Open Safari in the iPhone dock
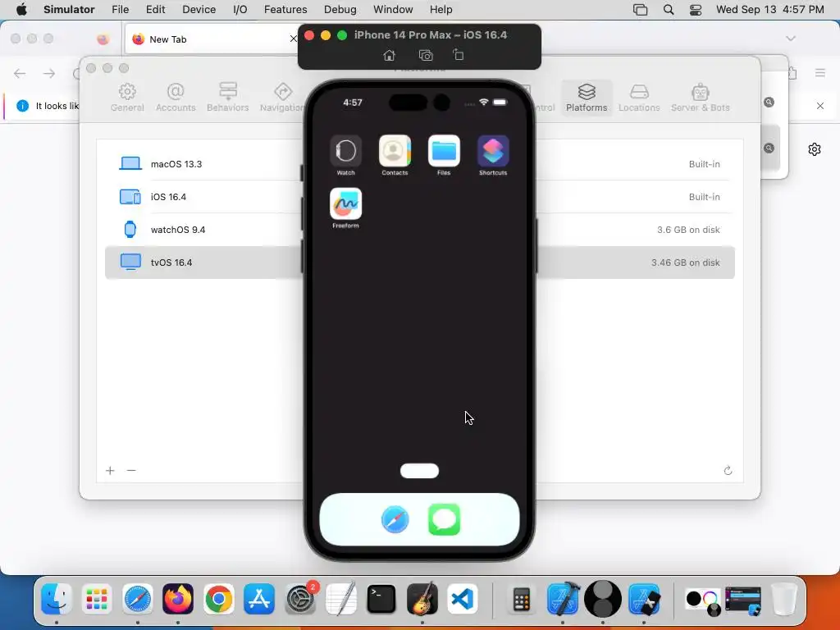The height and width of the screenshot is (630, 840). (395, 519)
